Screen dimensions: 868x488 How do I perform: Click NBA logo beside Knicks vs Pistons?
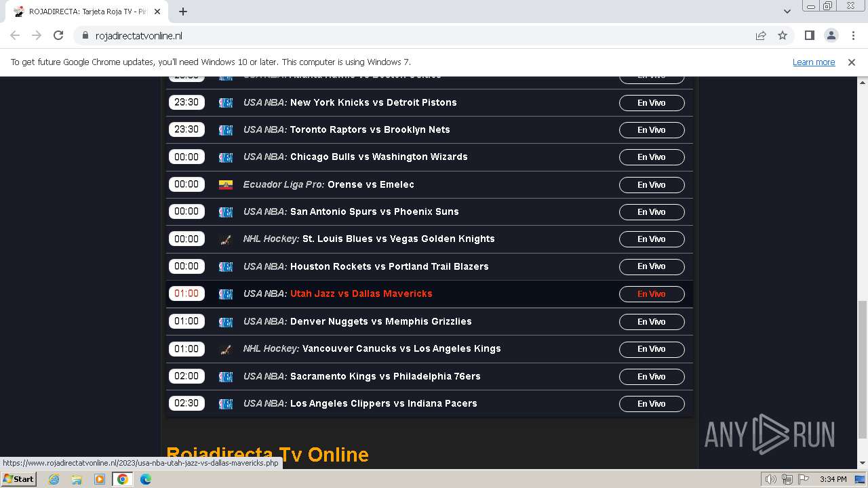226,103
